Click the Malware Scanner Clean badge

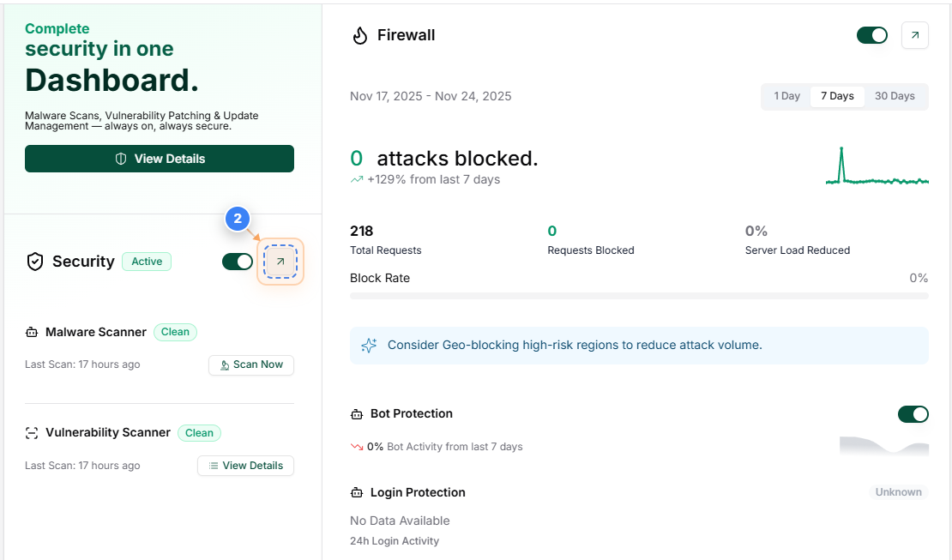click(x=176, y=332)
